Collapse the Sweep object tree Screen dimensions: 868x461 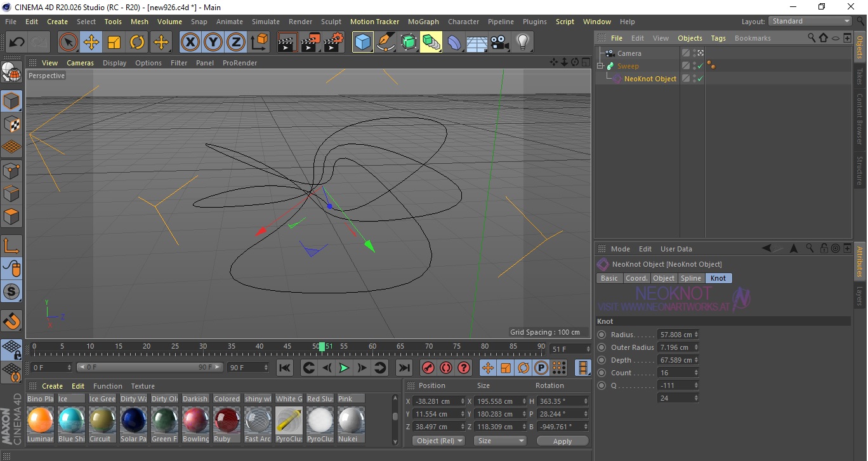(600, 66)
